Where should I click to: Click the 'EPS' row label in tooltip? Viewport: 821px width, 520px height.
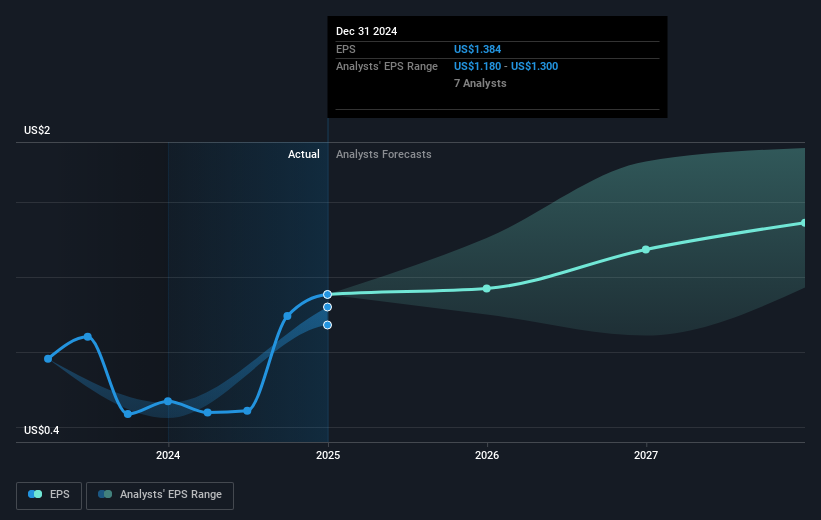tap(346, 49)
